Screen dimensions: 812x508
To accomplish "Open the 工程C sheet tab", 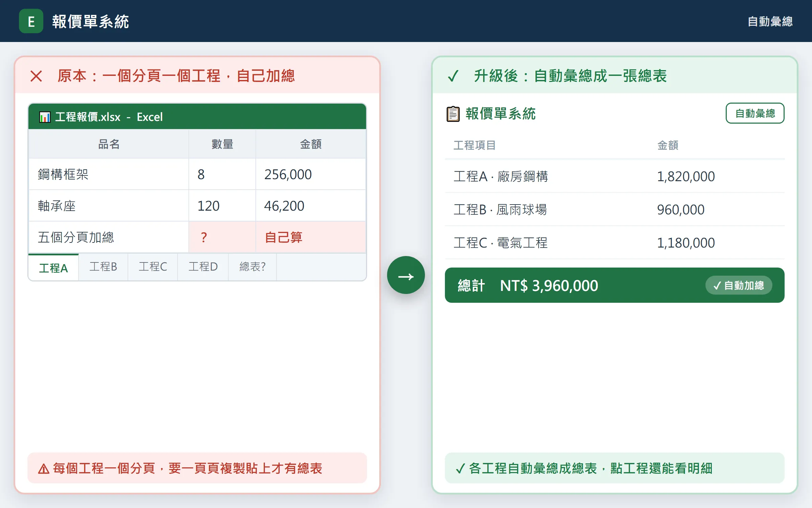I will click(x=153, y=267).
